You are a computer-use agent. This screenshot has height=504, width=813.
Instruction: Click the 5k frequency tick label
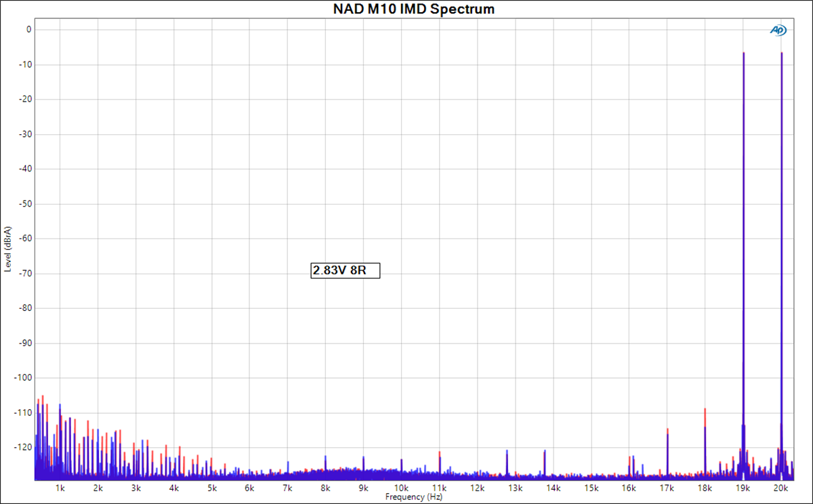(x=211, y=488)
